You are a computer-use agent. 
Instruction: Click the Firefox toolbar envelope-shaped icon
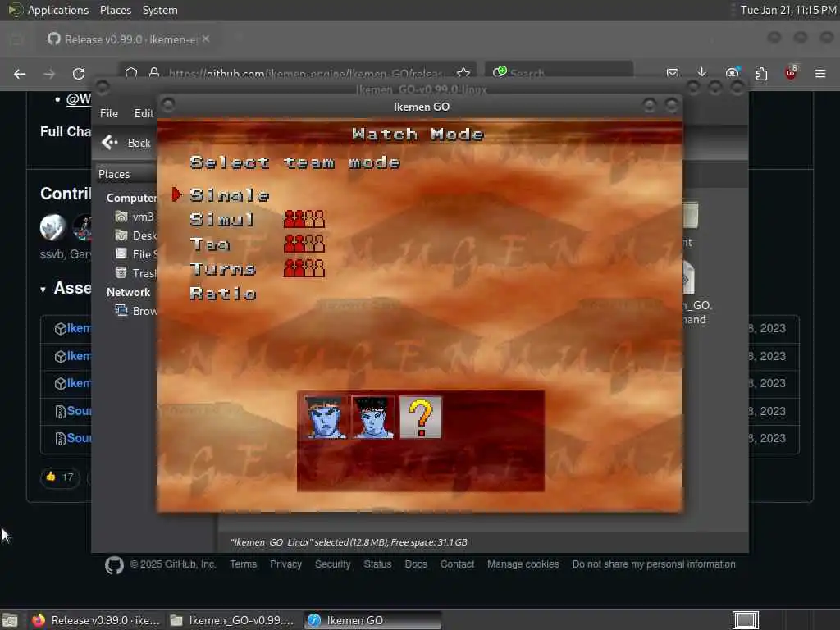[x=673, y=73]
